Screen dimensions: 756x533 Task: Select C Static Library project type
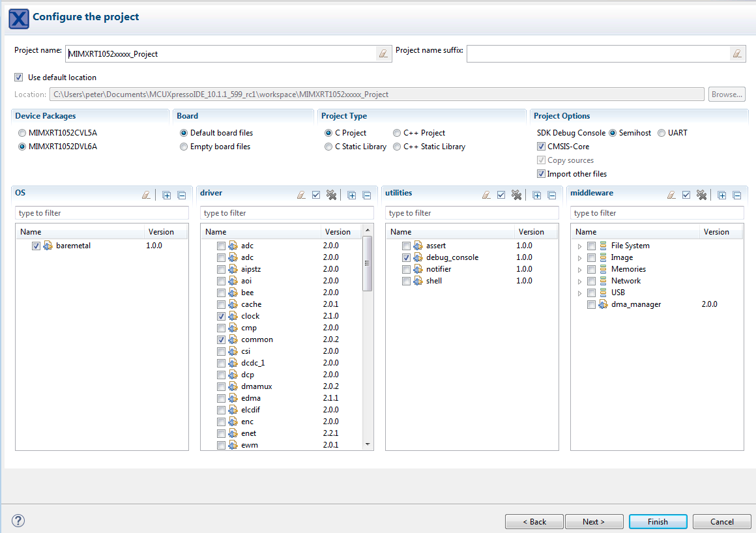328,147
